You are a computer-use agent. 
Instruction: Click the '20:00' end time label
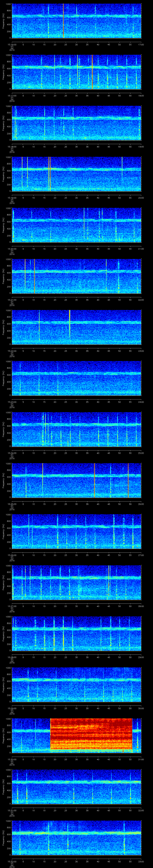(141, 197)
